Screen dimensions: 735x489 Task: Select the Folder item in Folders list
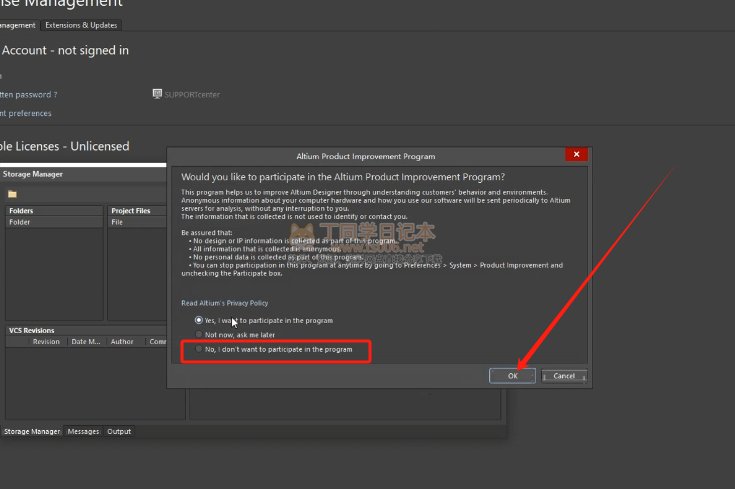tap(20, 222)
